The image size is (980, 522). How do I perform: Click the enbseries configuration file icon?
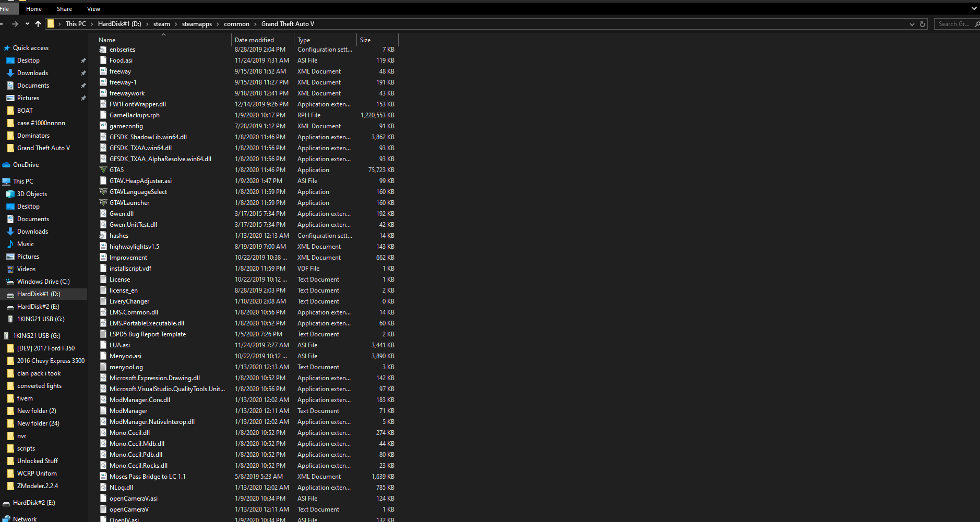(x=103, y=50)
